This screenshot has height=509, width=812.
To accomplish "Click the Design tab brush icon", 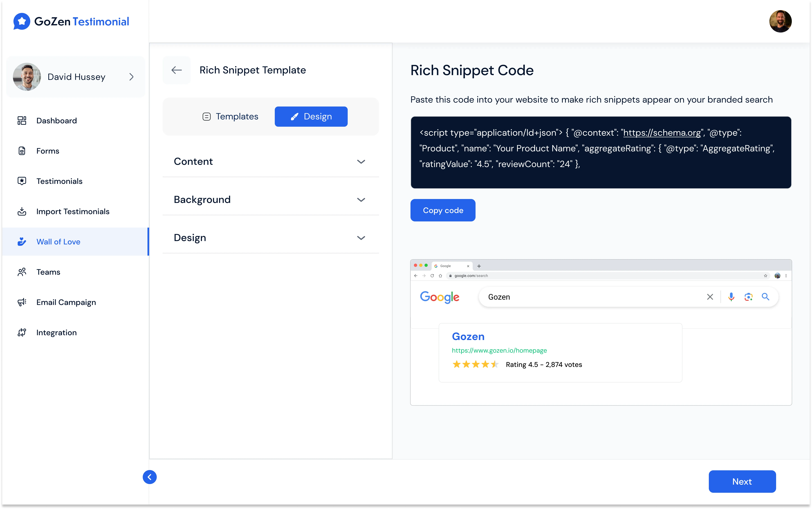I will tap(295, 116).
